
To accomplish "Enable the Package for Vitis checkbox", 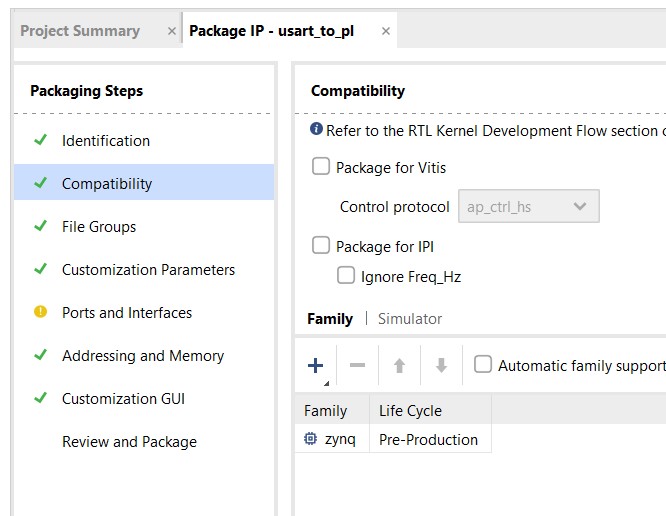I will click(321, 167).
